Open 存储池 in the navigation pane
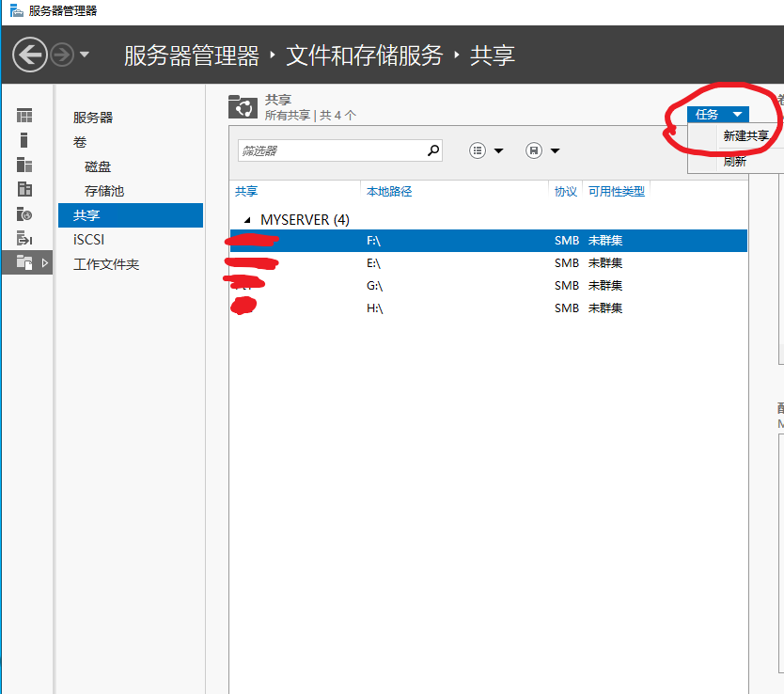The height and width of the screenshot is (694, 784). (103, 191)
